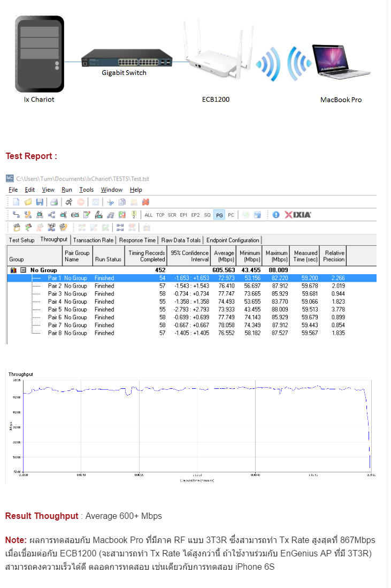391x588 pixels.
Task: Select the Pair 8 row
Action: 191,333
